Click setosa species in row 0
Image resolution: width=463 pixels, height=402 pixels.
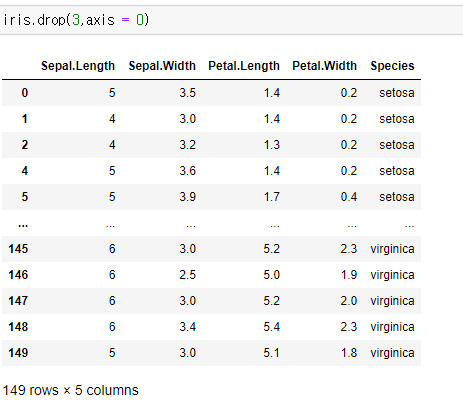pyautogui.click(x=397, y=93)
